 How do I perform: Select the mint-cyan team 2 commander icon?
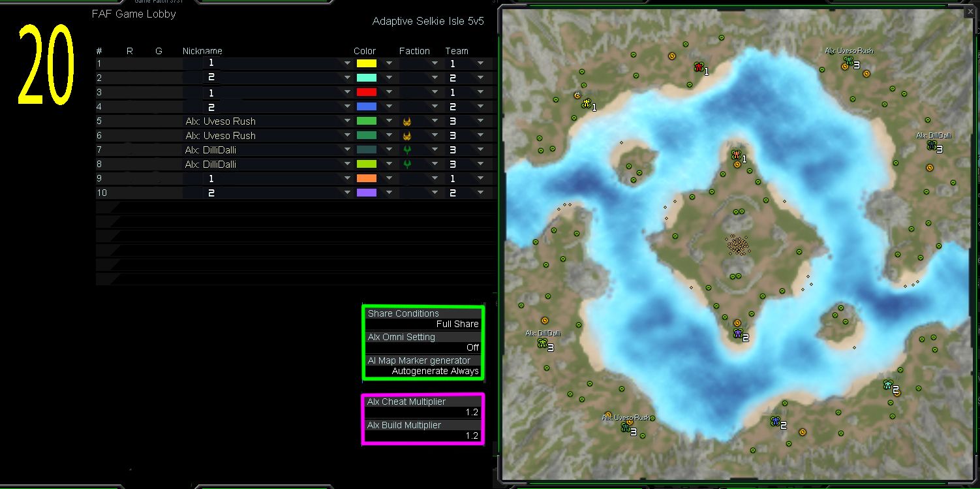887,385
